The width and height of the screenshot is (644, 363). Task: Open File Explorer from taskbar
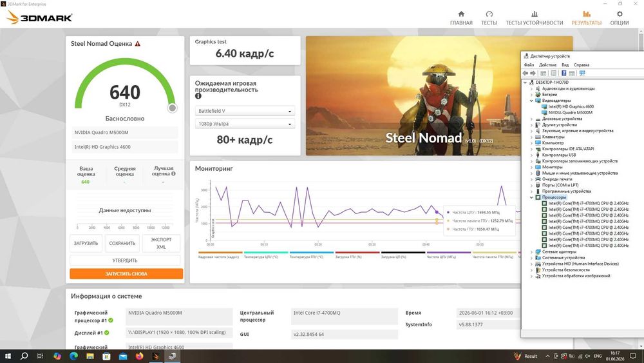click(90, 356)
